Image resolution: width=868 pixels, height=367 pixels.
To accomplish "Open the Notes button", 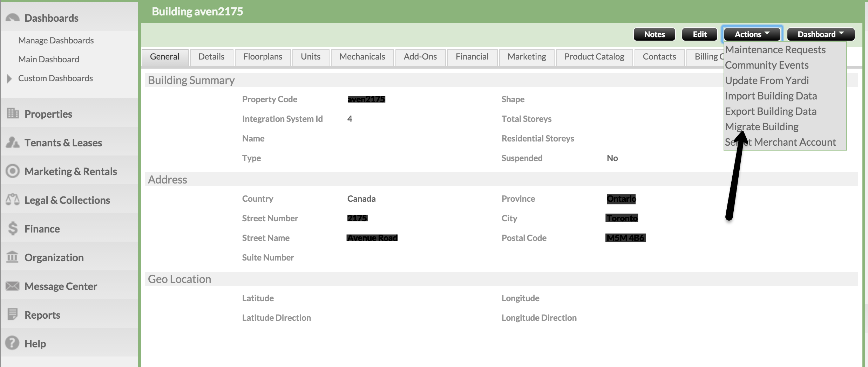I will point(654,34).
